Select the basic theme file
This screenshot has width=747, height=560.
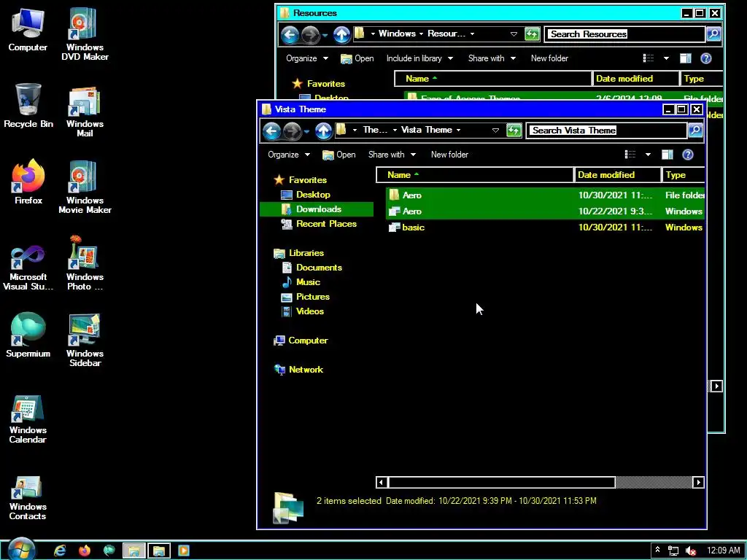pyautogui.click(x=545, y=227)
